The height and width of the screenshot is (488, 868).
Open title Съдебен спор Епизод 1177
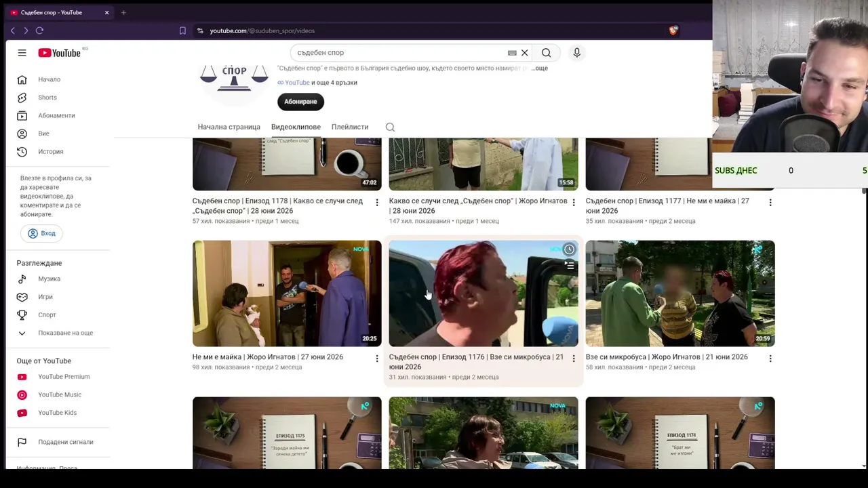click(x=667, y=206)
